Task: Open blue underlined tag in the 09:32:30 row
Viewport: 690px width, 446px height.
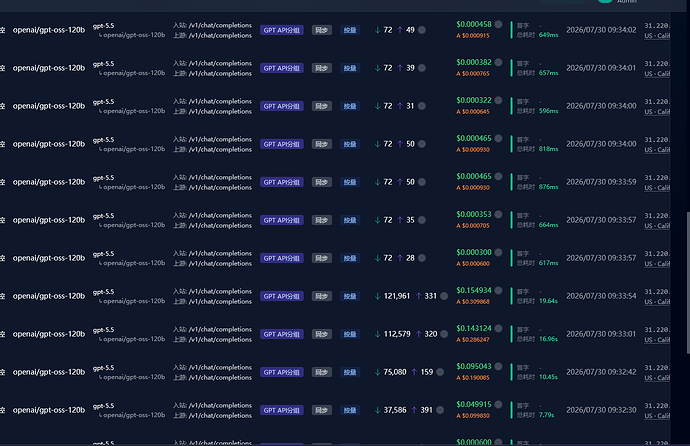Action: point(350,410)
